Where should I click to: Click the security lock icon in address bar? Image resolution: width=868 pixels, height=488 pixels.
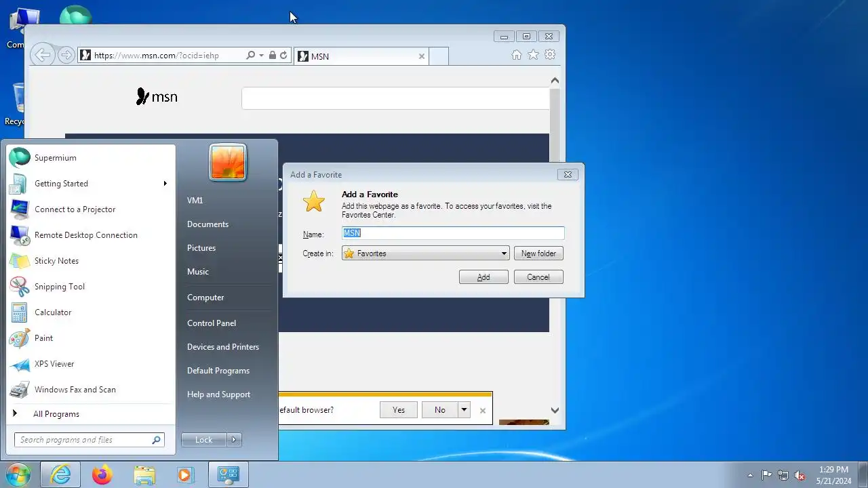click(x=272, y=56)
